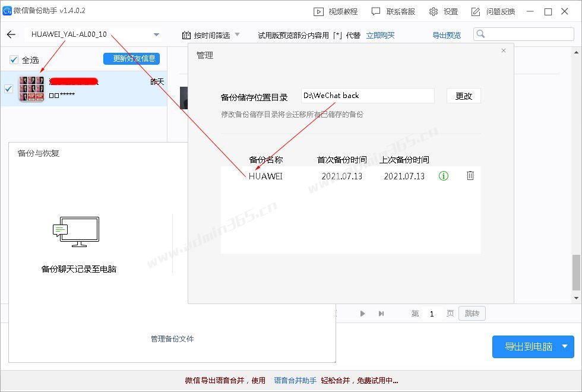Open the 按时间筛选 dropdown arrow
This screenshot has width=582, height=392.
click(238, 34)
